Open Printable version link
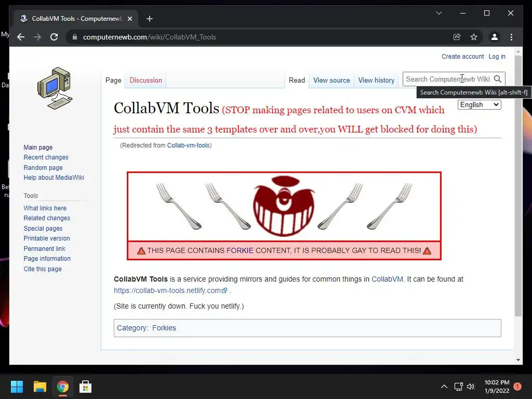532x399 pixels. click(x=46, y=238)
